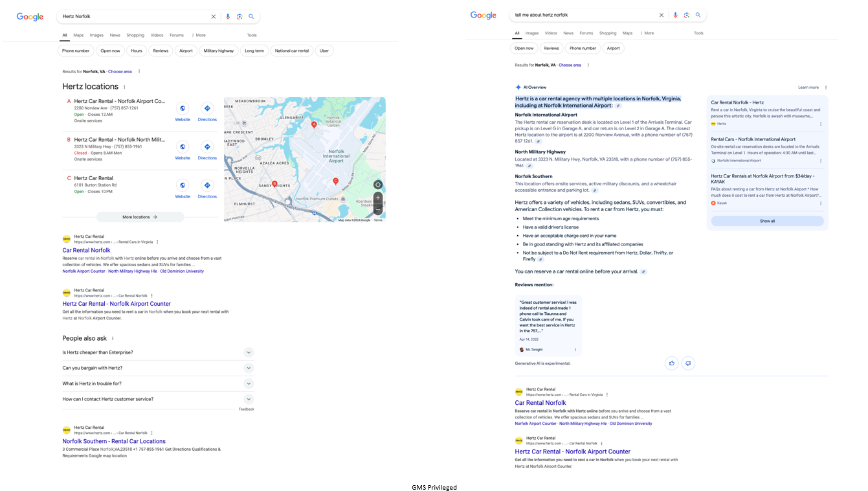Get Directions to Hertz at 2200 Norview Ave
The height and width of the screenshot is (491, 868).
pos(207,109)
